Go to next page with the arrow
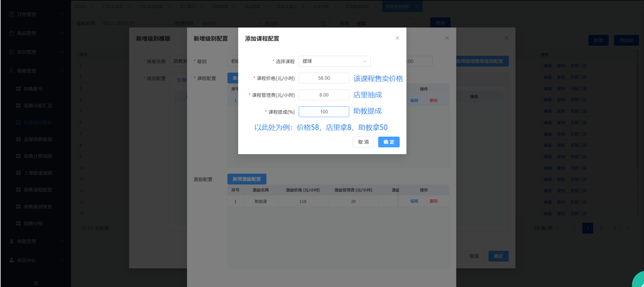Viewport: 644px width, 287px height. 628,228
